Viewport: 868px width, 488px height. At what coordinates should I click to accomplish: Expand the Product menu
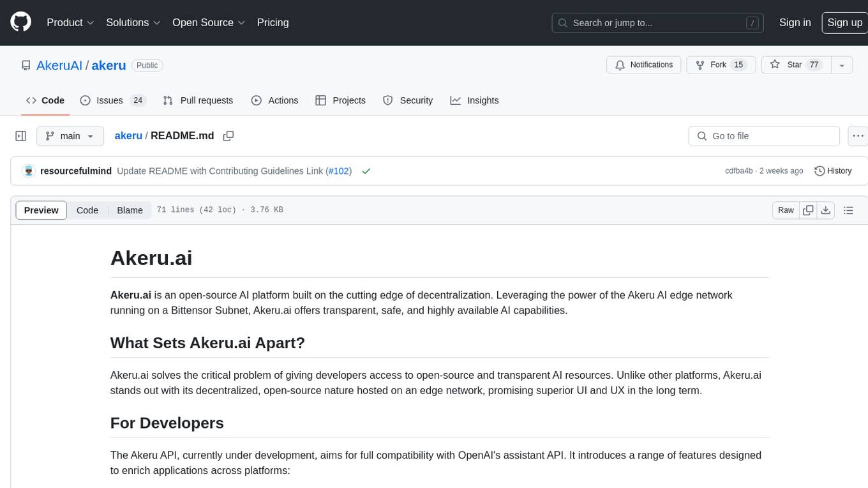click(70, 22)
